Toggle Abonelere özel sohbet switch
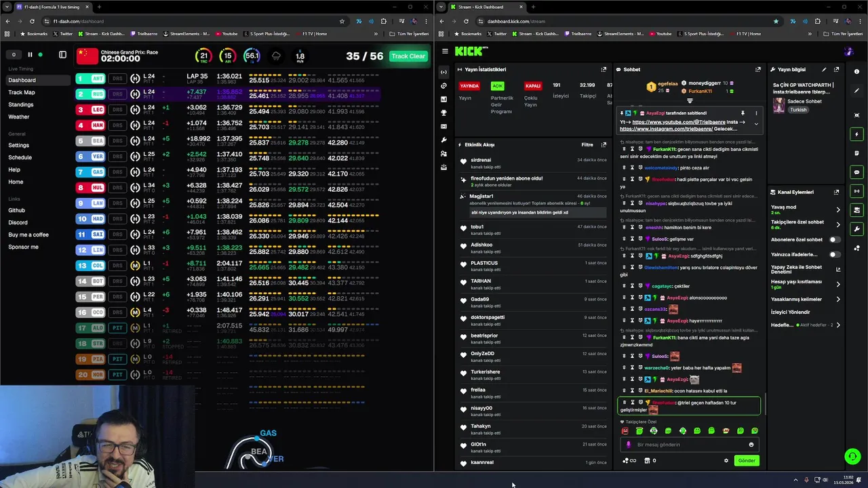This screenshot has width=868, height=488. click(x=834, y=239)
